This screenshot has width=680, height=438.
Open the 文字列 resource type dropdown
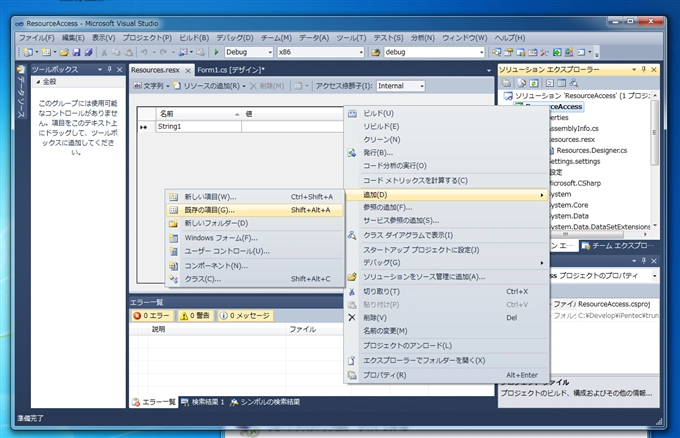click(x=167, y=86)
